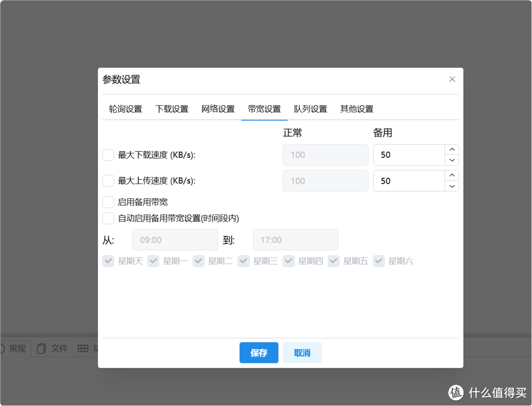Decrement 备用 download speed with down arrow
Image resolution: width=532 pixels, height=406 pixels.
coord(452,160)
